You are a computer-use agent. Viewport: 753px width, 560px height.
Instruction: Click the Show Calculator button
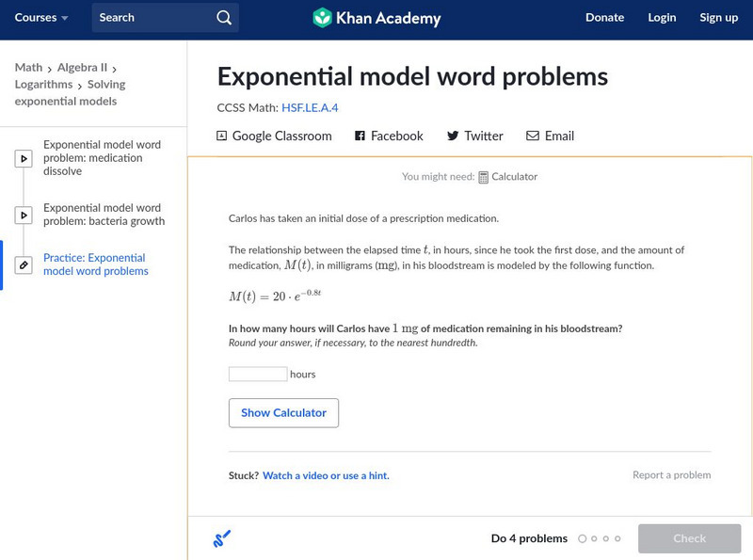point(283,413)
